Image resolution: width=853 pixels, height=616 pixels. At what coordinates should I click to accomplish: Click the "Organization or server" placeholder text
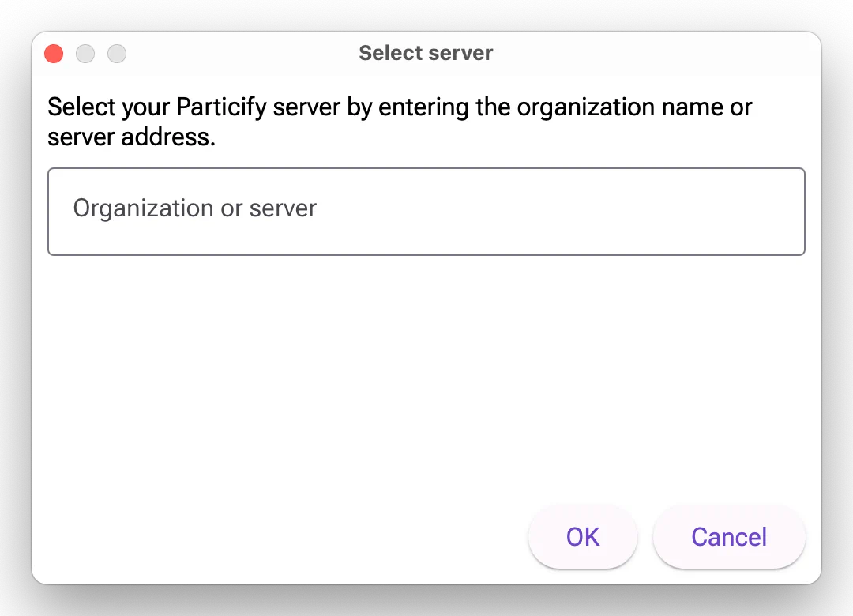click(x=194, y=208)
